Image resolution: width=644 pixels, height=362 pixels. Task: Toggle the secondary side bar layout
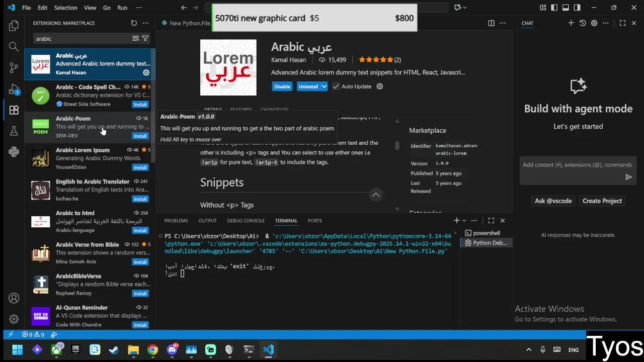pyautogui.click(x=577, y=8)
